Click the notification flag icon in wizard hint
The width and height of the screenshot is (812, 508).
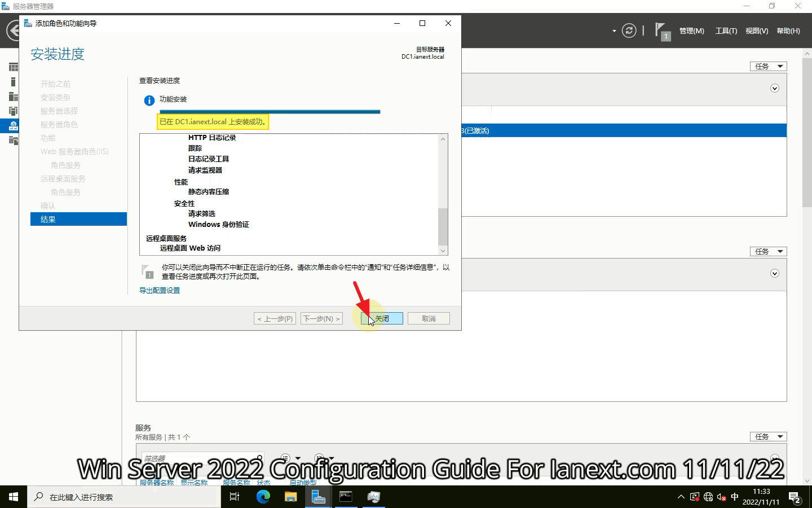coord(147,271)
